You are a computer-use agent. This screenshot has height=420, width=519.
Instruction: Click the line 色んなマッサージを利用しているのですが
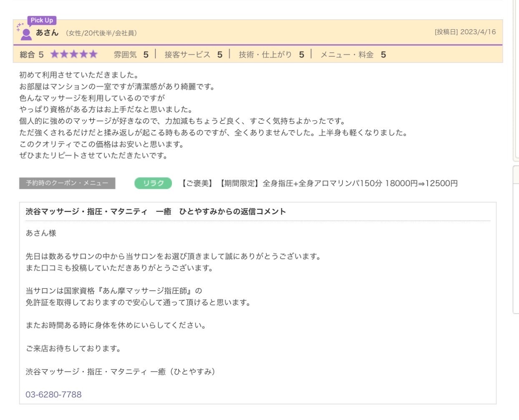(x=92, y=98)
